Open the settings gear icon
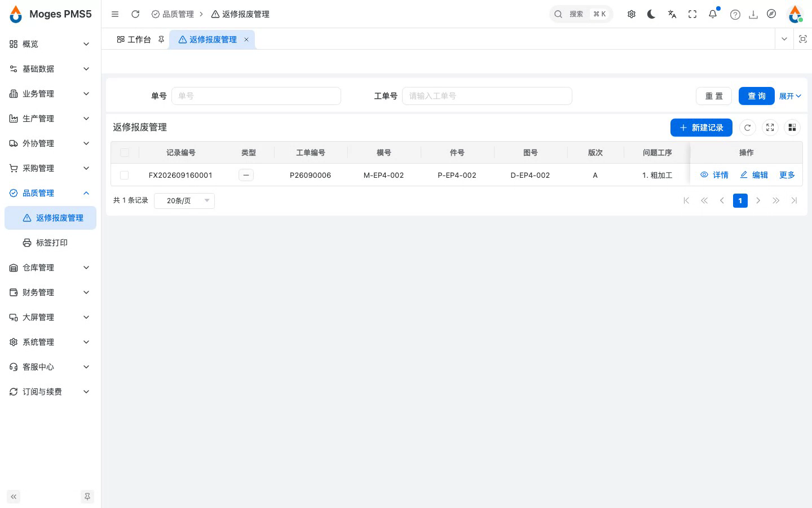This screenshot has width=812, height=508. (632, 14)
